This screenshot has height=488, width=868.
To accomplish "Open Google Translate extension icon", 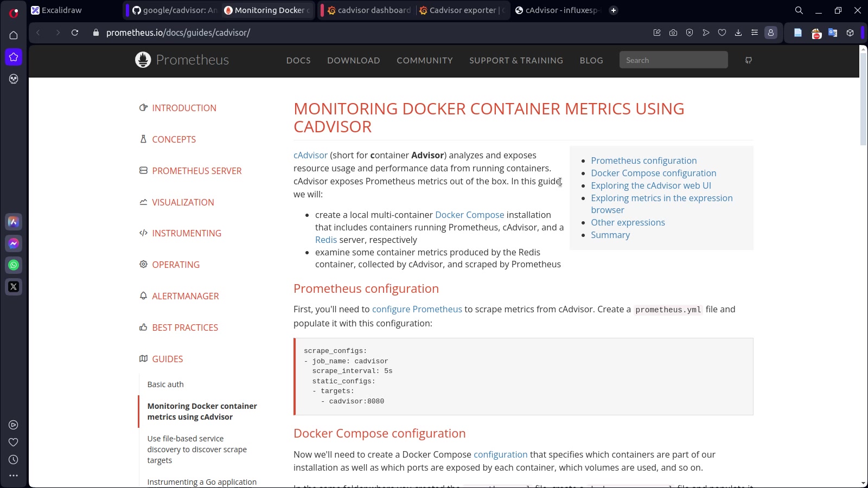I will pos(833,33).
